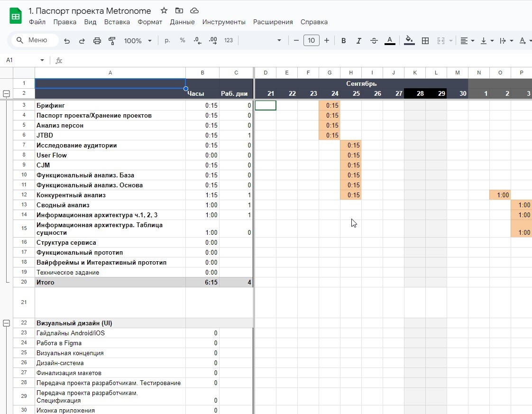Print the spreadsheet
This screenshot has height=414, width=532.
[x=97, y=41]
